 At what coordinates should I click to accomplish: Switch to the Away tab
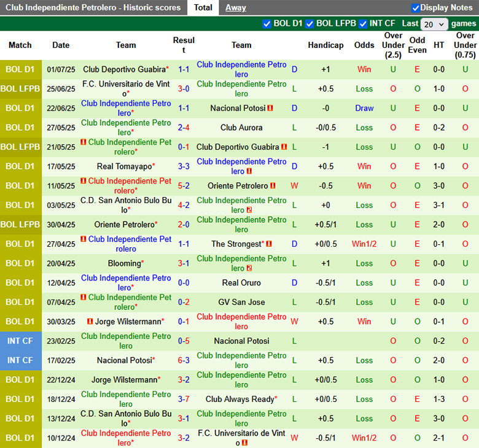[236, 7]
